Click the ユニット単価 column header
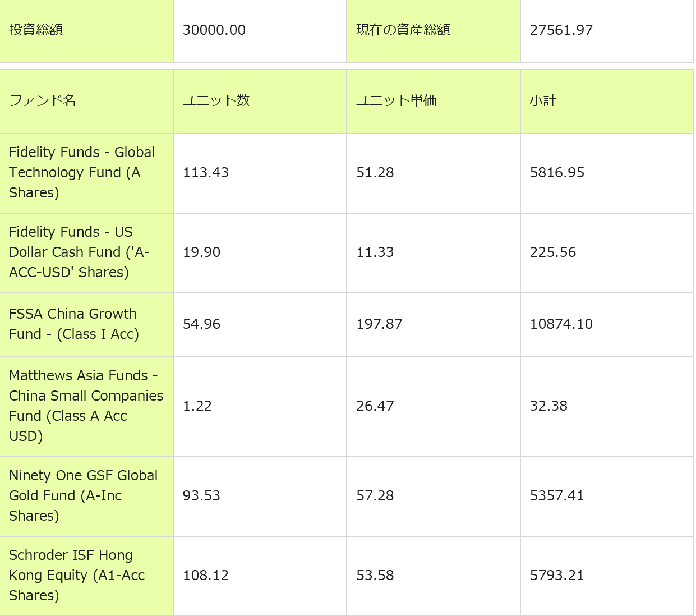The width and height of the screenshot is (696, 616). [x=397, y=100]
